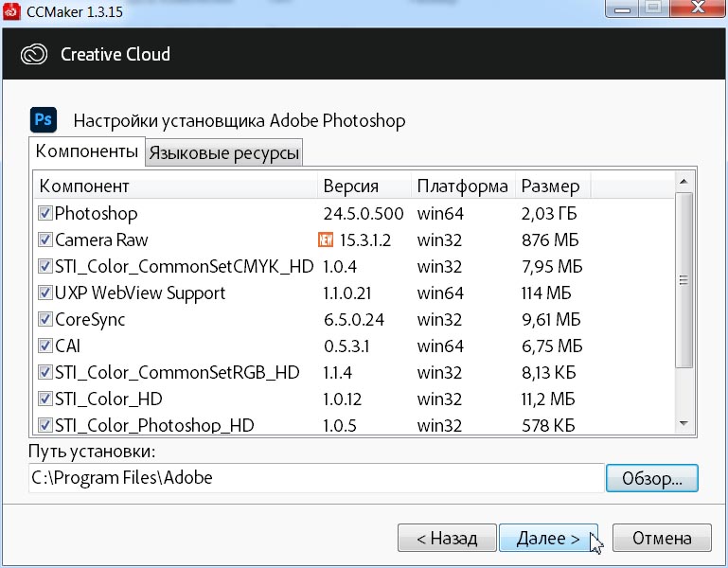
Task: Click the vertical scrollbar thumb
Action: point(684,280)
